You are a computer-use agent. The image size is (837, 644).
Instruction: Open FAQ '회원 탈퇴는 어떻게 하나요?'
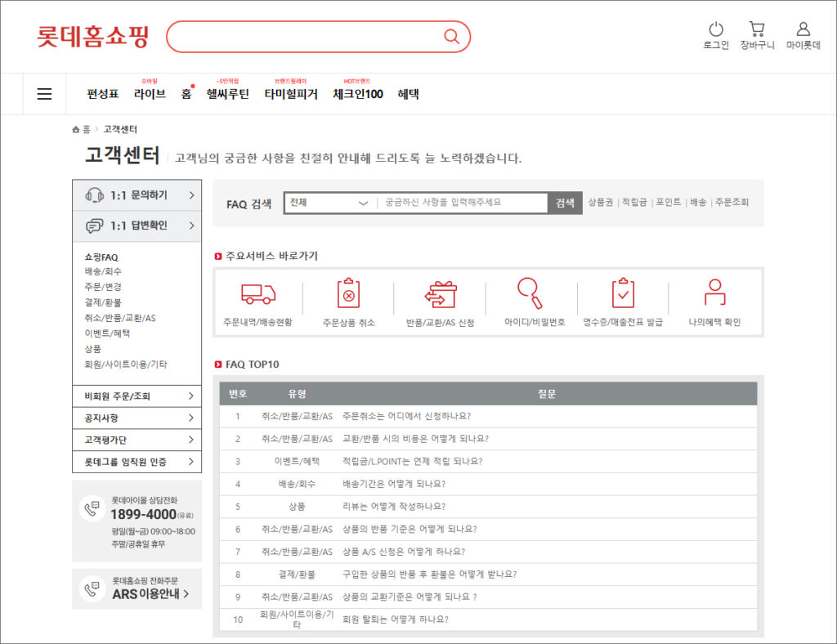point(396,619)
